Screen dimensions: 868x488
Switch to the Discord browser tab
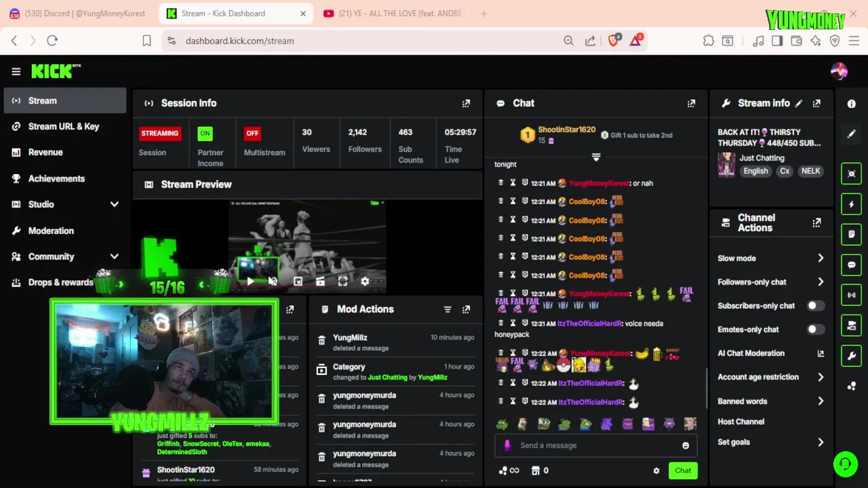[78, 14]
